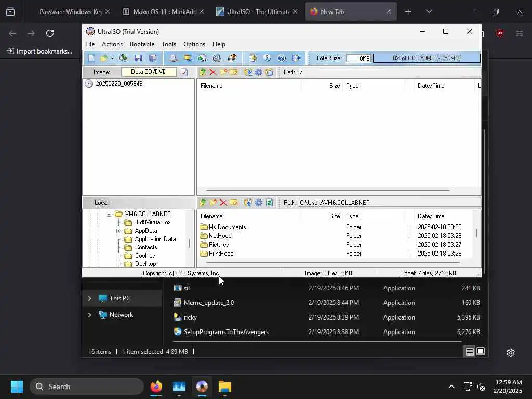Open the File menu in UltraISO
Viewport: 532px width, 399px height.
(90, 44)
